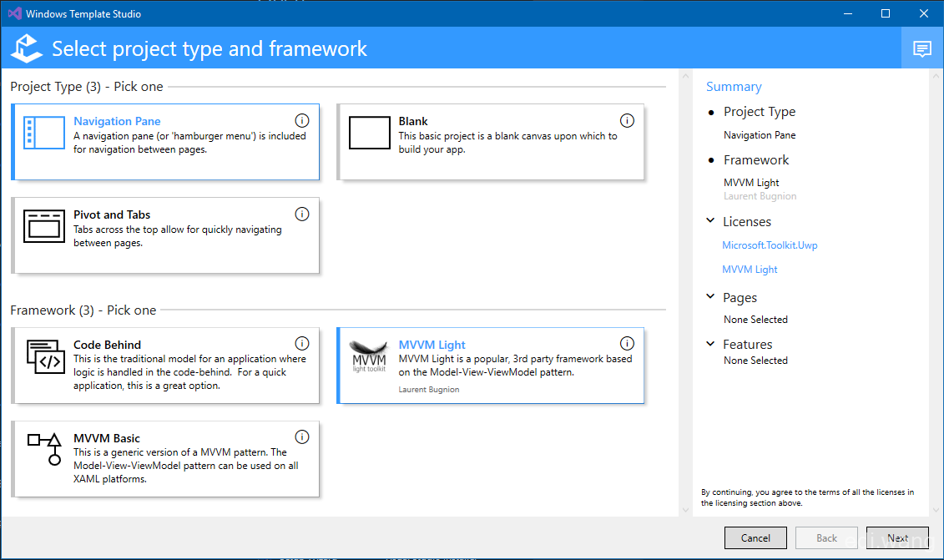The height and width of the screenshot is (560, 944).
Task: Click the main panel scroll-down arrow
Action: point(685,509)
